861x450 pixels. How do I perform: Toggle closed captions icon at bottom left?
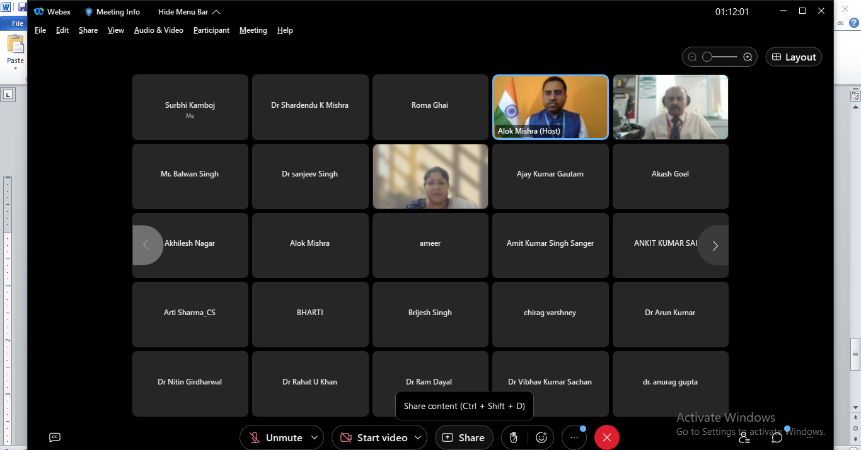[x=55, y=437]
